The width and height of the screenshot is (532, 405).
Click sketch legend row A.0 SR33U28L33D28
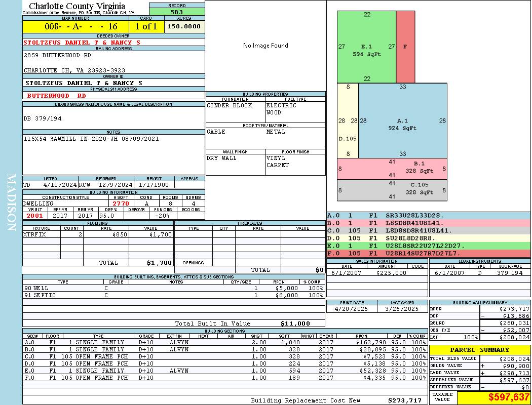tap(429, 216)
